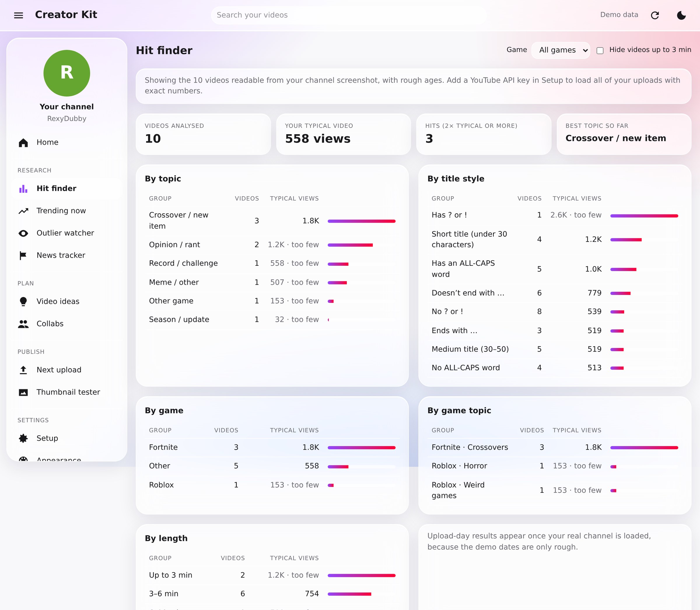
Task: Click the Fortnite views bar in By game
Action: (x=361, y=448)
